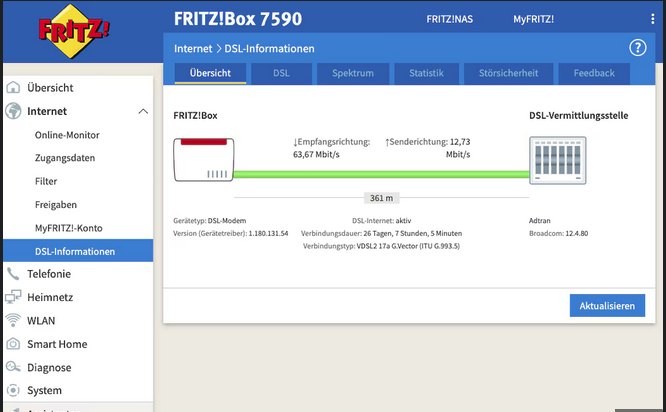Click the Verbindungsdauer 26 Tagen text
The height and width of the screenshot is (412, 666).
pyautogui.click(x=381, y=234)
